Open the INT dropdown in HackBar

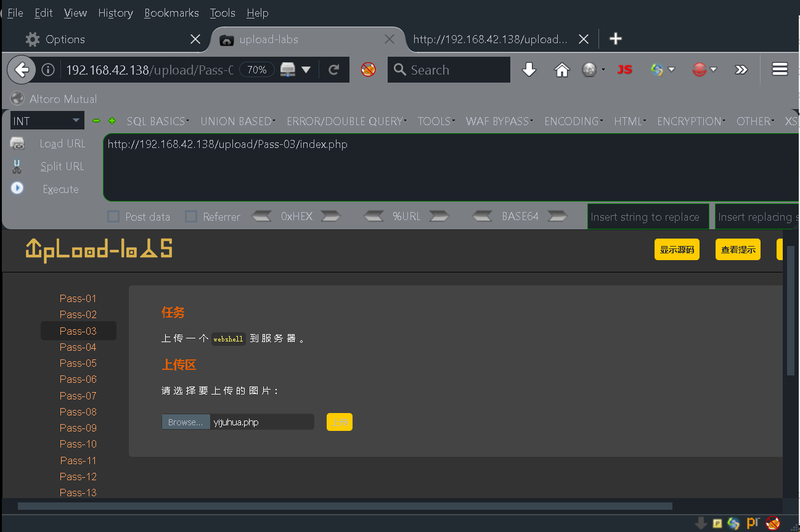click(46, 120)
